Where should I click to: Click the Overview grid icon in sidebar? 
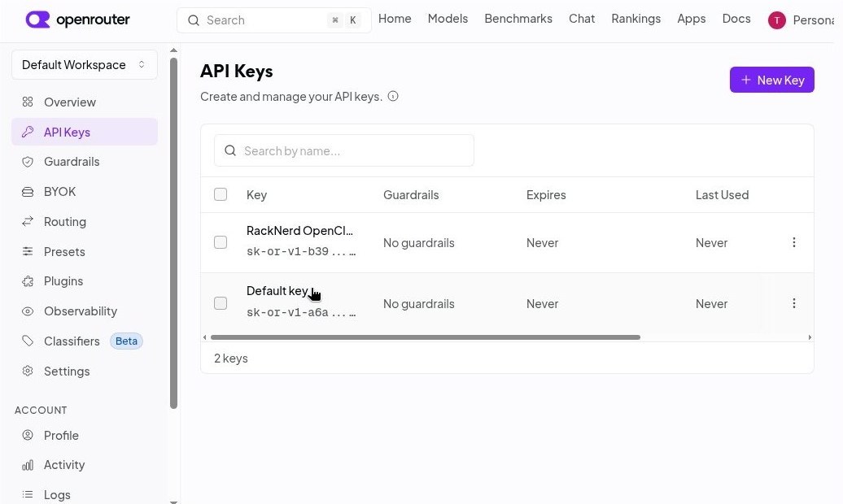[28, 102]
